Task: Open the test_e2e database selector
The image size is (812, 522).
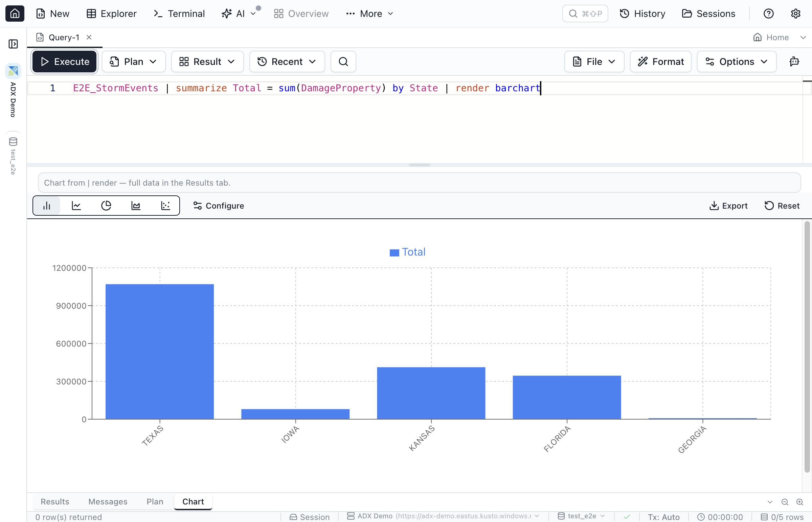Action: [x=581, y=517]
